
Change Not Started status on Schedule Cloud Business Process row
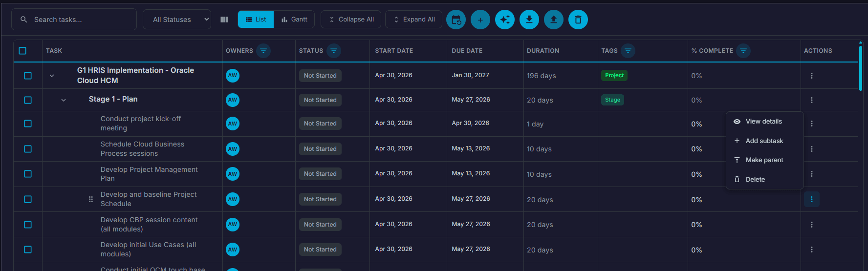click(x=320, y=149)
